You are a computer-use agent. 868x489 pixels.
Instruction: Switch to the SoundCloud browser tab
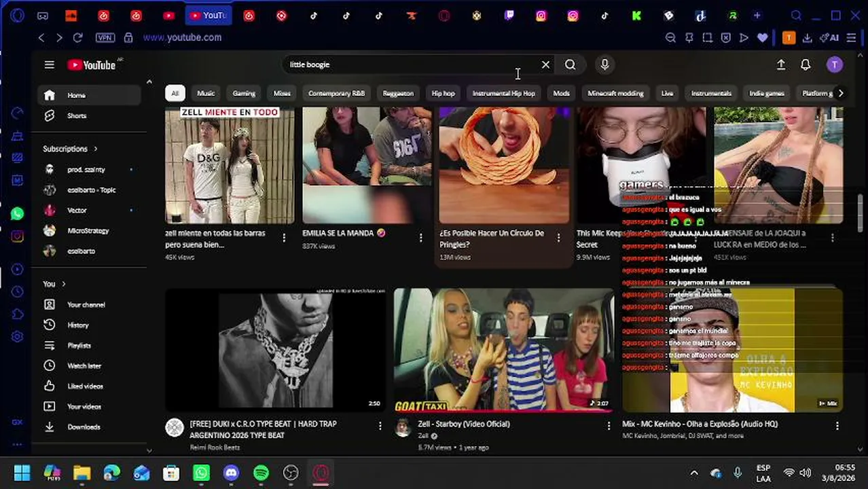[x=71, y=16]
